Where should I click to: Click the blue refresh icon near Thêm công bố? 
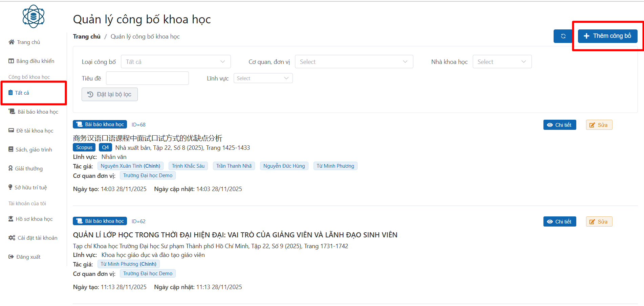563,36
